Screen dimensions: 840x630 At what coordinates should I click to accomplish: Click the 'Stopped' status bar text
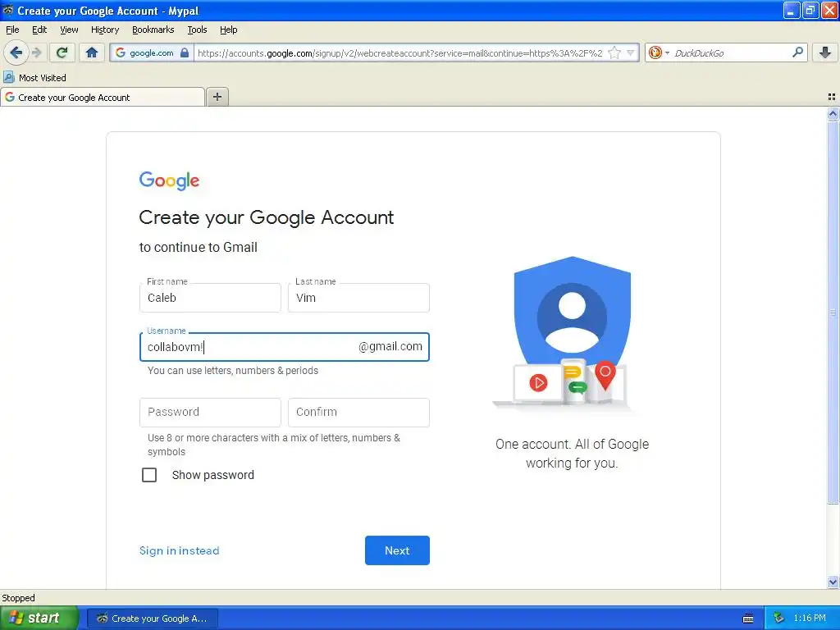pyautogui.click(x=18, y=598)
